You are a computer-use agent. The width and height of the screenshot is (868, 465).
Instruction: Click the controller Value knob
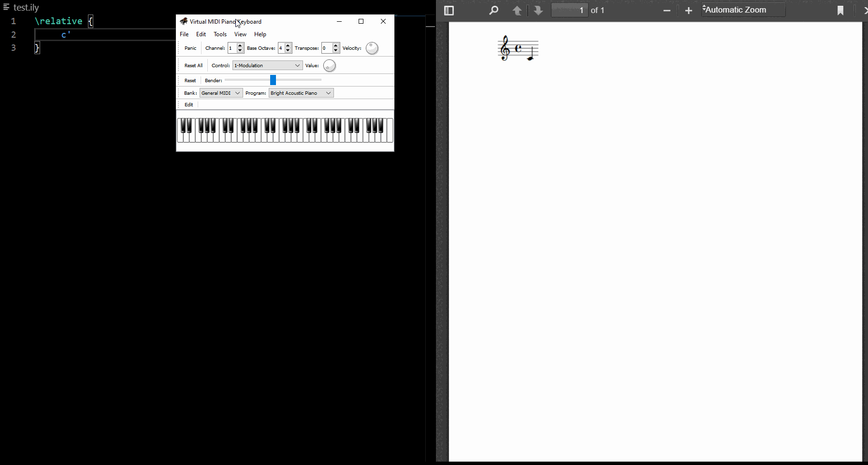(x=329, y=66)
